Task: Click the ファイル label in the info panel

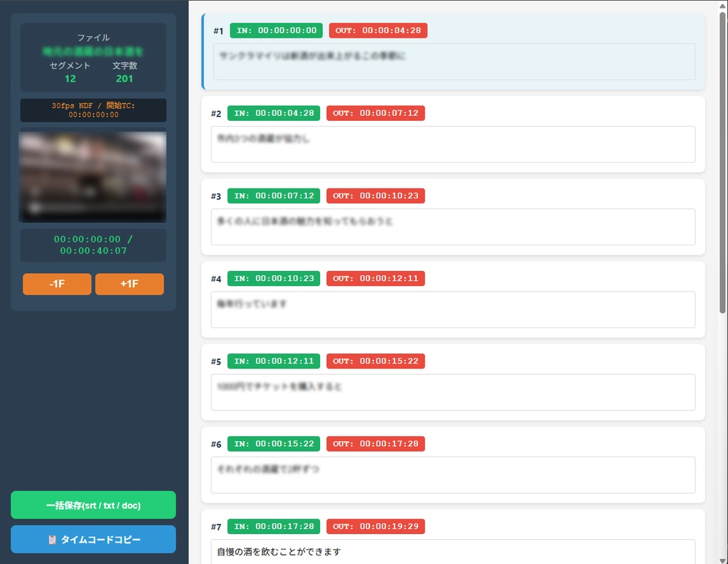Action: (93, 38)
